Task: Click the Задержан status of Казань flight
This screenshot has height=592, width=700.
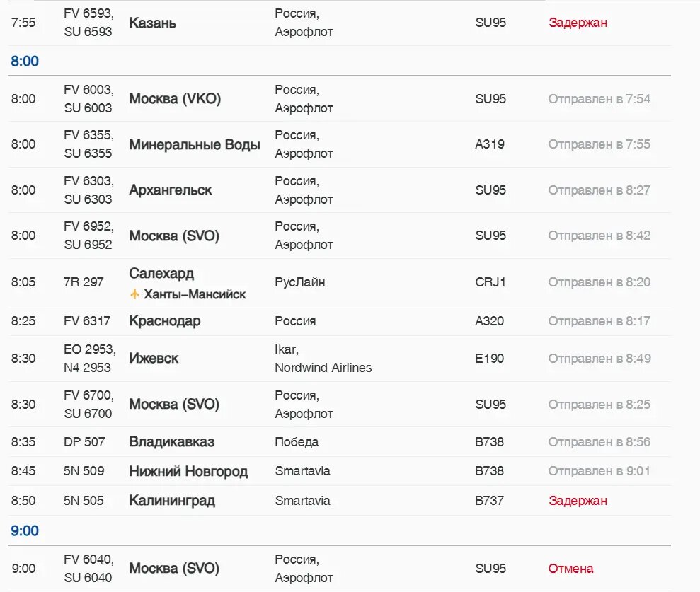Action: (x=578, y=23)
